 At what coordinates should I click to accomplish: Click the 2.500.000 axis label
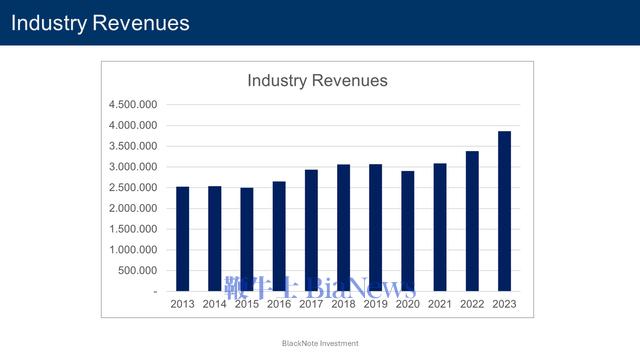tap(133, 188)
